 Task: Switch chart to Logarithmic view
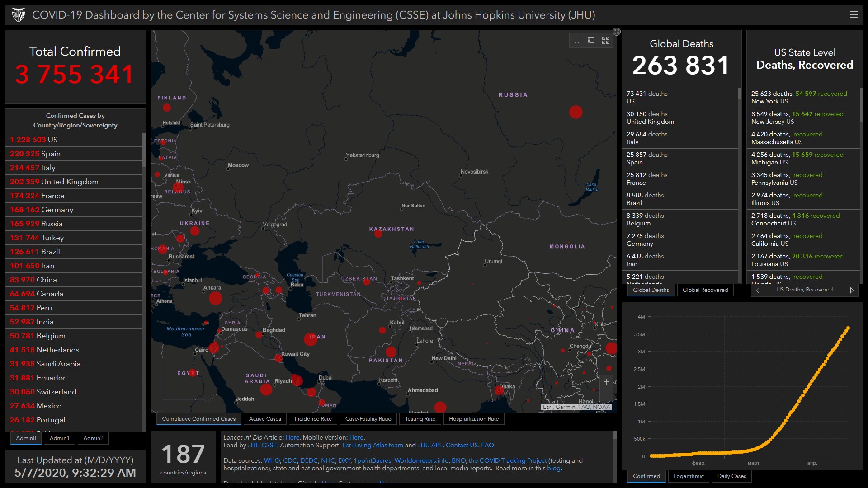(688, 476)
